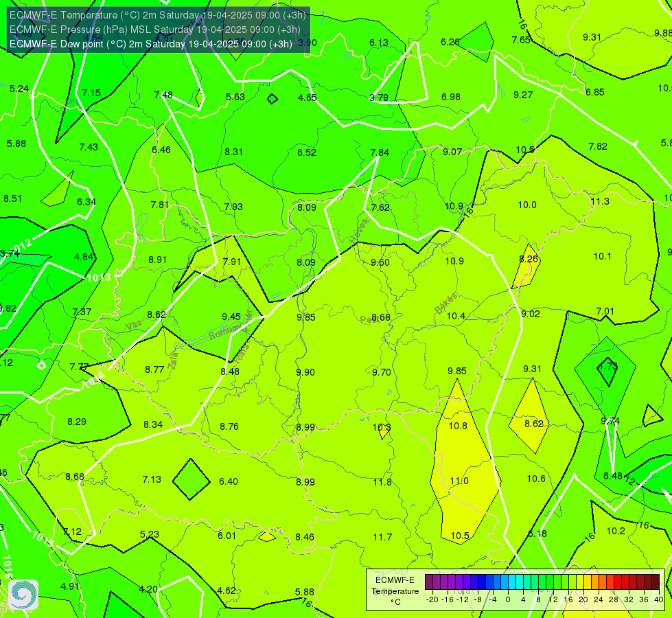Image resolution: width=672 pixels, height=618 pixels.
Task: Click the dew point value 4.65
Action: (308, 98)
